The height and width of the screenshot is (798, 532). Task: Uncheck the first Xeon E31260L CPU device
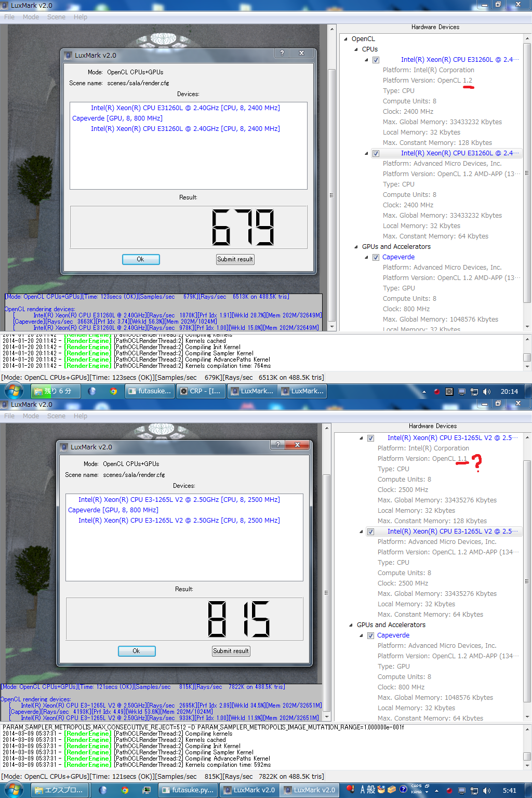(376, 60)
